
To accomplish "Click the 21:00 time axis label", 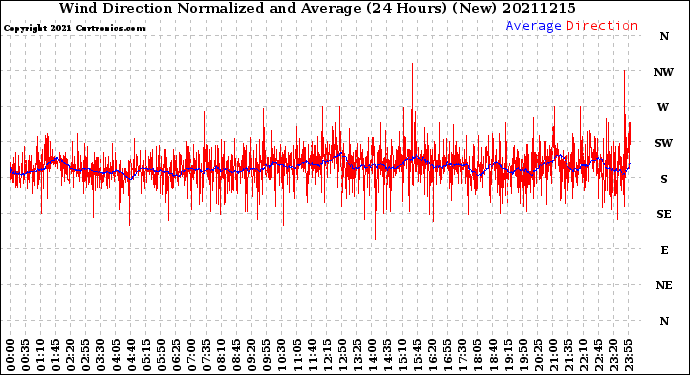I will click(x=553, y=355).
